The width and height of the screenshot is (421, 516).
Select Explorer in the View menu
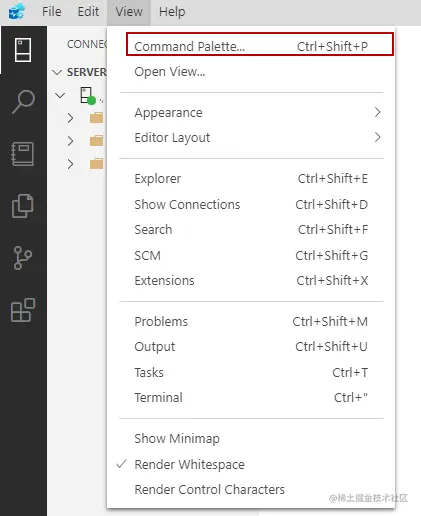point(251,179)
